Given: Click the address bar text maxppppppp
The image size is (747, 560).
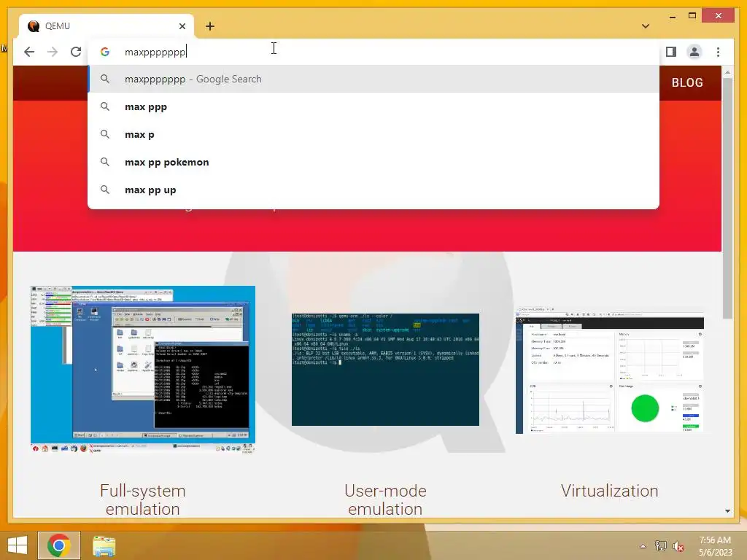Looking at the screenshot, I should [x=155, y=52].
